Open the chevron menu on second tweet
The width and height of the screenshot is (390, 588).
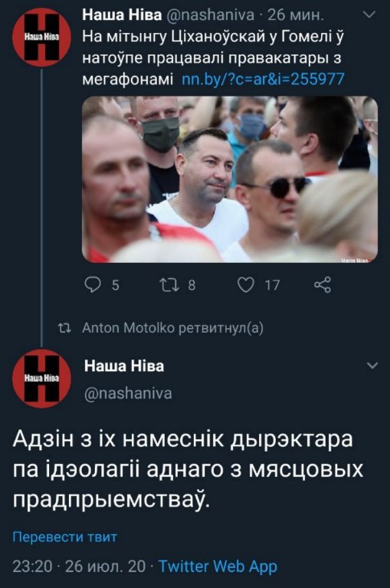pos(372,366)
